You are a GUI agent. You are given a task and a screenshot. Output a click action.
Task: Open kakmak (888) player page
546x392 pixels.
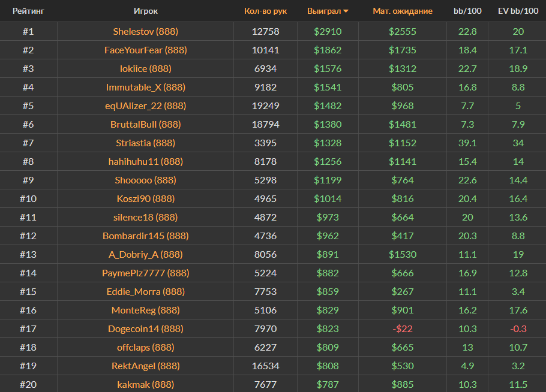pyautogui.click(x=146, y=384)
